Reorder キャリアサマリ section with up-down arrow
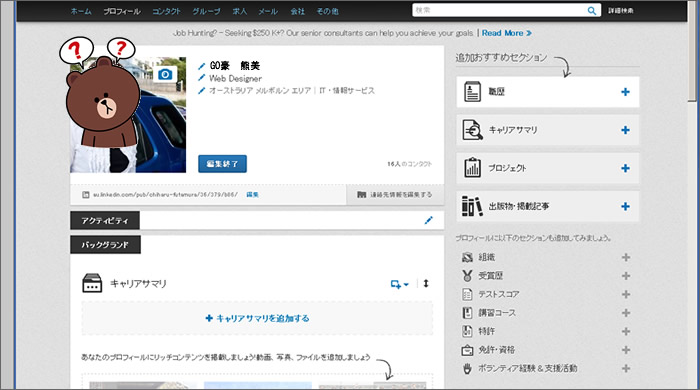 (426, 283)
